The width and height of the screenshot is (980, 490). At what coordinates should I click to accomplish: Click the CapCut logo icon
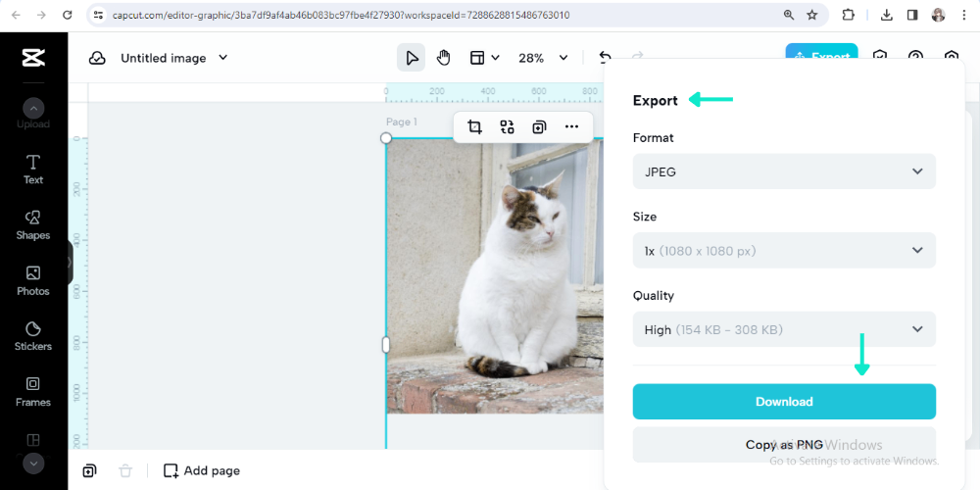[x=33, y=58]
